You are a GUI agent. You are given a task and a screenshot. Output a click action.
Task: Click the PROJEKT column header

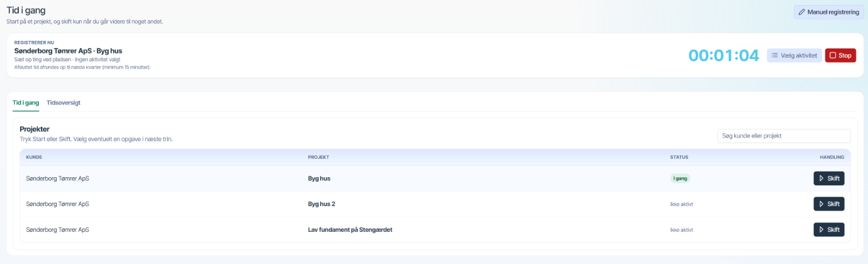[318, 157]
